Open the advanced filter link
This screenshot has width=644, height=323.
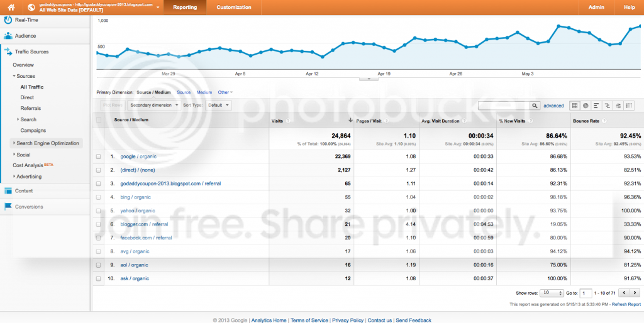point(553,106)
